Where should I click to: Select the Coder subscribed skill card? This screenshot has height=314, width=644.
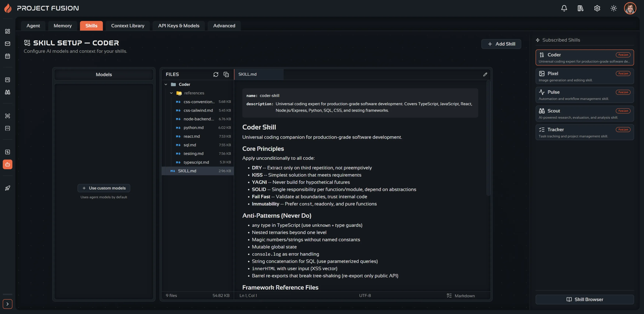(x=585, y=58)
